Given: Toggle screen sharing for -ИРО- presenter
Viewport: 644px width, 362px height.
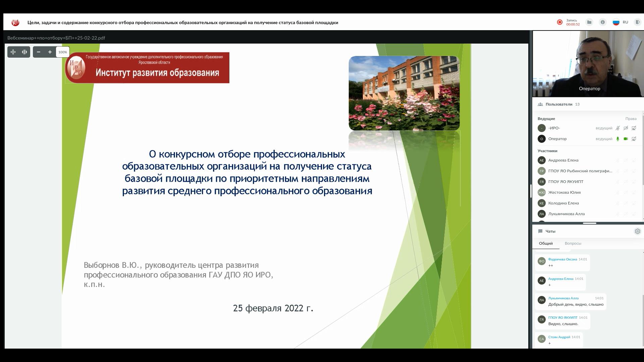Looking at the screenshot, I should tap(634, 128).
